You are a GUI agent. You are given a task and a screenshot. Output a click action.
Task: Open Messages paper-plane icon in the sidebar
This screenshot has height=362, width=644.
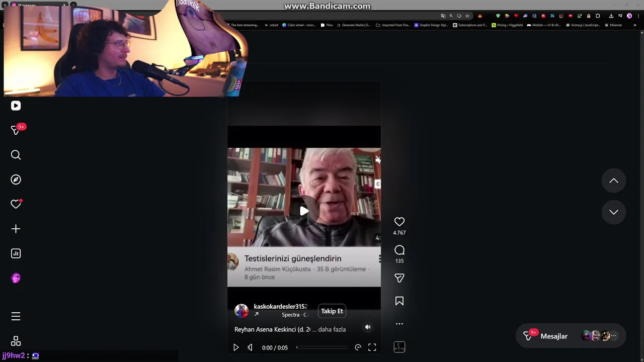(x=16, y=130)
